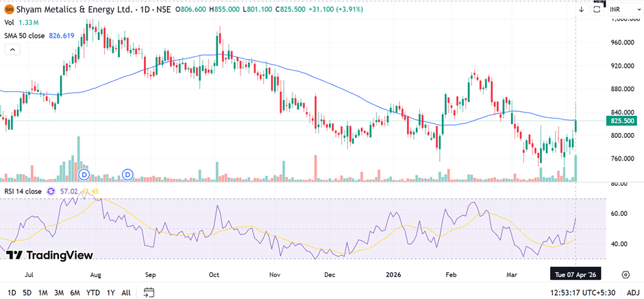Show All time range data
This screenshot has height=299, width=644.
click(126, 293)
